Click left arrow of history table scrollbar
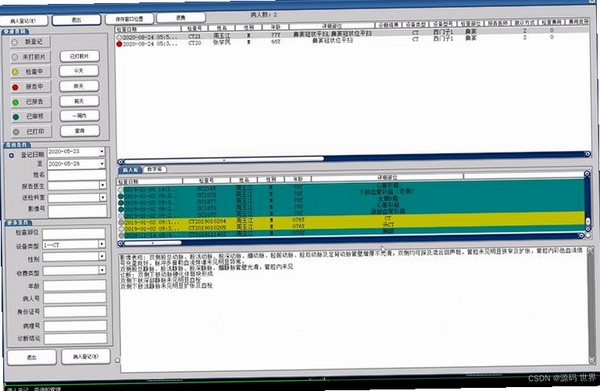600x391 pixels. (x=120, y=243)
